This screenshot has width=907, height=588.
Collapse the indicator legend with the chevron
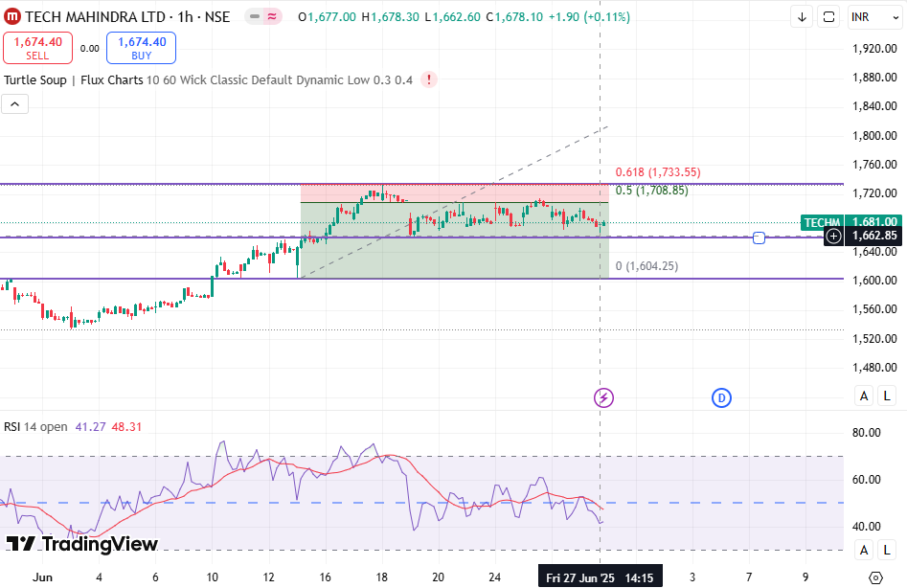coord(15,104)
